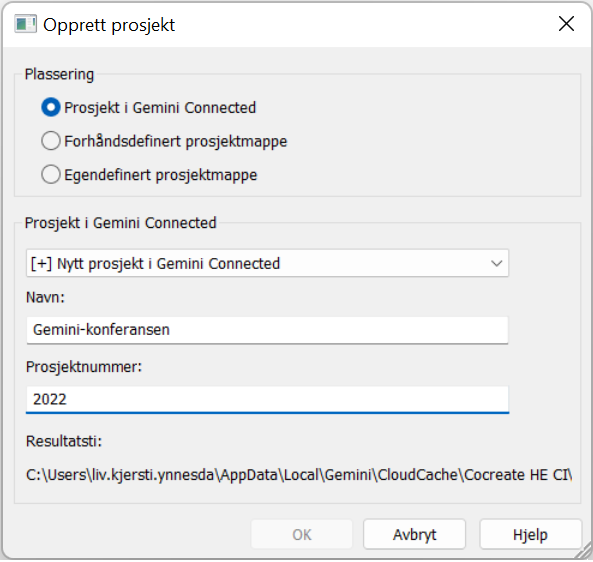Open help with the Hjelp button

530,534
